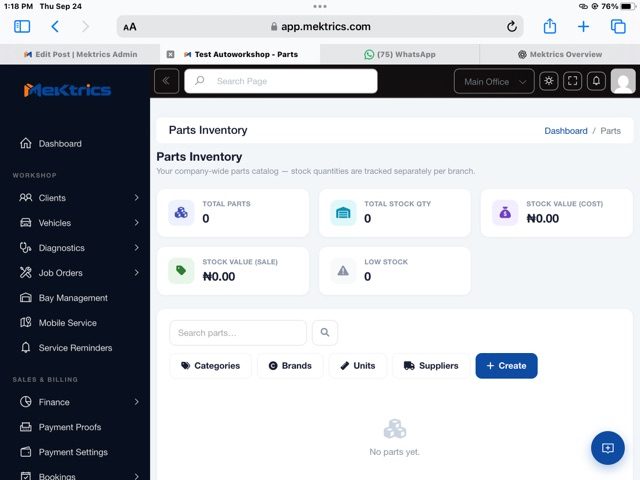
Task: Click the blue Create button
Action: (x=507, y=366)
